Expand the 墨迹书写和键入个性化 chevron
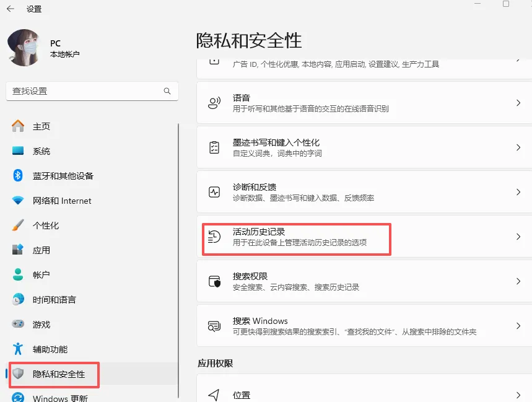Image resolution: width=532 pixels, height=402 pixels. [518, 147]
